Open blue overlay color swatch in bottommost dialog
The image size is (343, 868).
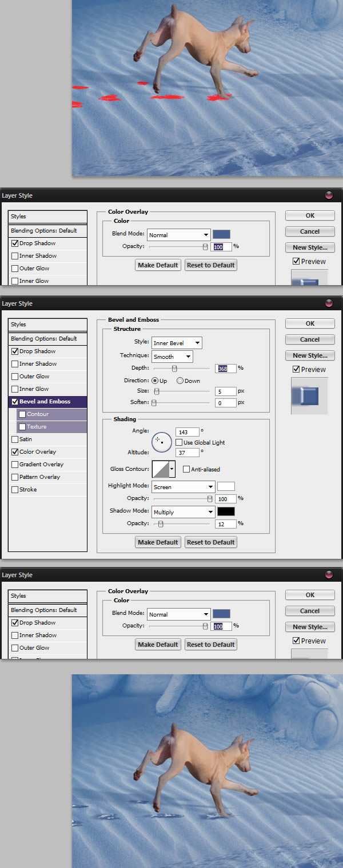(x=221, y=614)
